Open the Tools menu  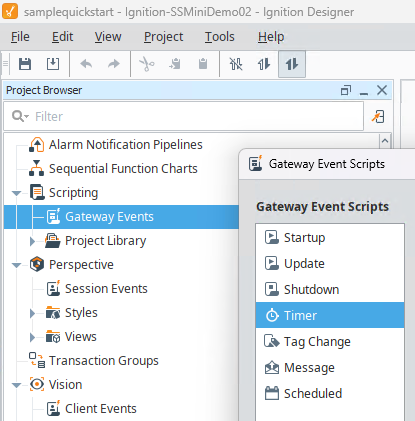click(219, 37)
